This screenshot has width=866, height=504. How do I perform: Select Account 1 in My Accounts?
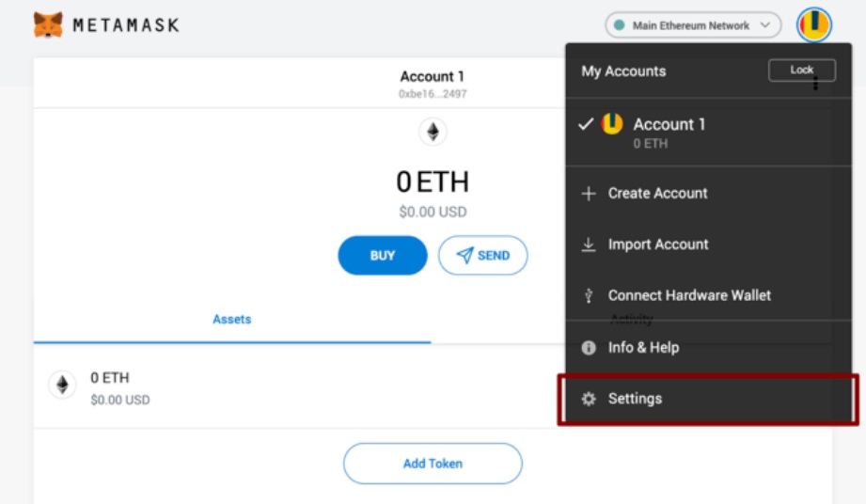tap(708, 132)
